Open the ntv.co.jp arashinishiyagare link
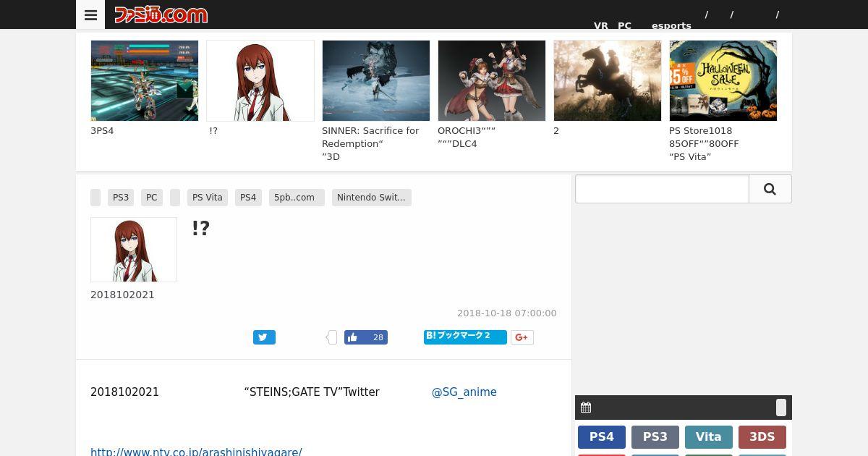Image resolution: width=868 pixels, height=456 pixels. 196,452
